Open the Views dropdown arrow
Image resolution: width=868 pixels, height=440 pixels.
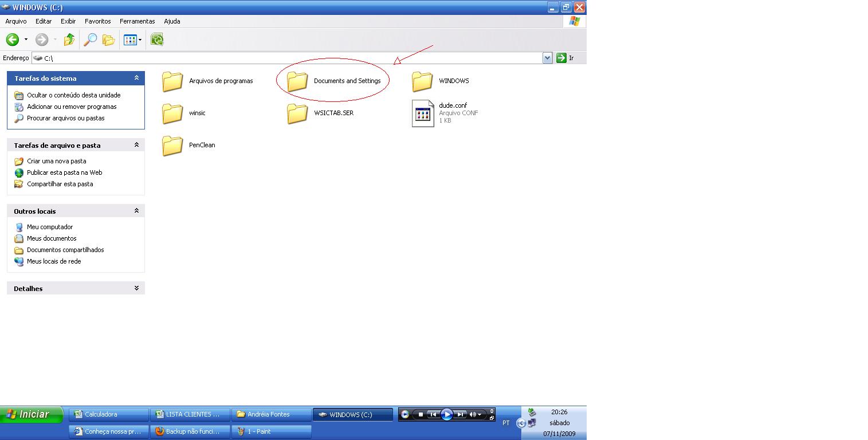(140, 40)
